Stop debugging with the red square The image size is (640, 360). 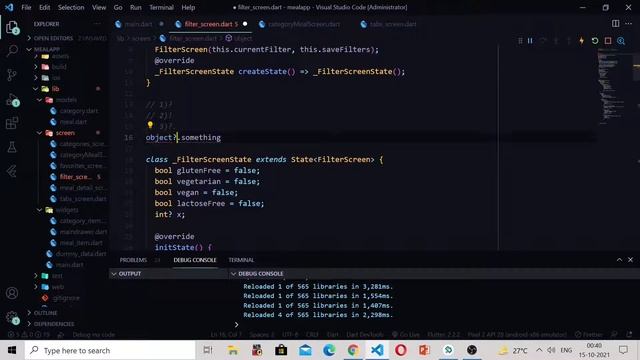pos(608,41)
